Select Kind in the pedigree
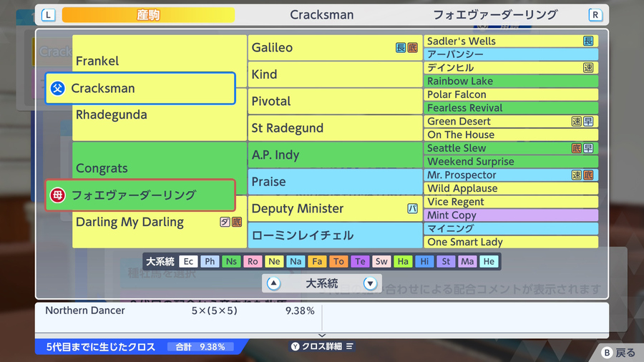644x362 pixels. coord(335,74)
